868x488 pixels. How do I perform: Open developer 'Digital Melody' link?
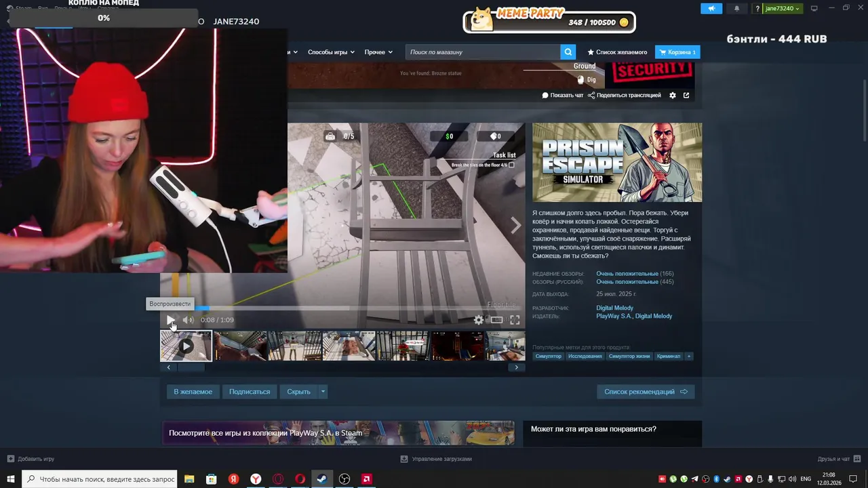(614, 308)
